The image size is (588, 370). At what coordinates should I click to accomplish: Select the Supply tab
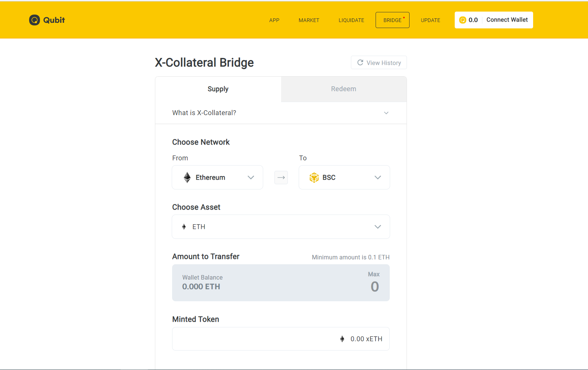coord(218,89)
